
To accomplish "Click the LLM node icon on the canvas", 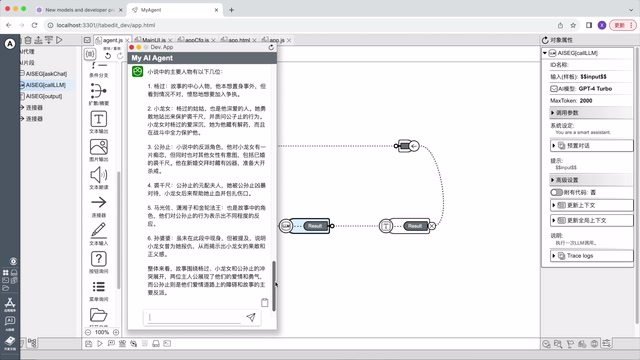I will point(286,226).
